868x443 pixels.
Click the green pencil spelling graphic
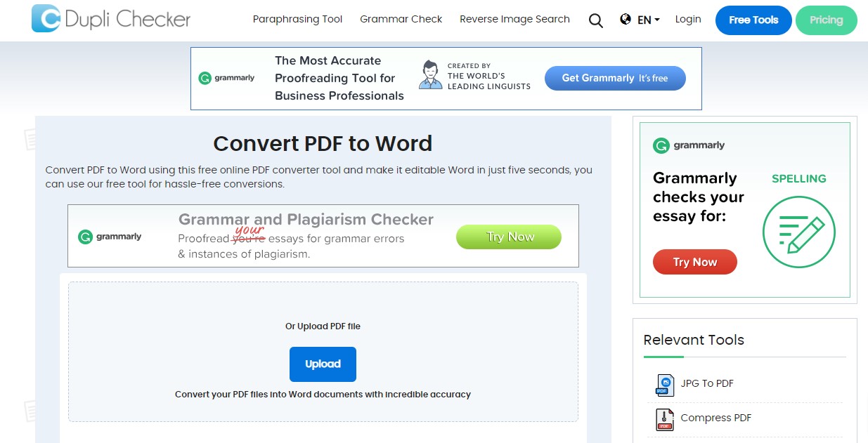(798, 232)
